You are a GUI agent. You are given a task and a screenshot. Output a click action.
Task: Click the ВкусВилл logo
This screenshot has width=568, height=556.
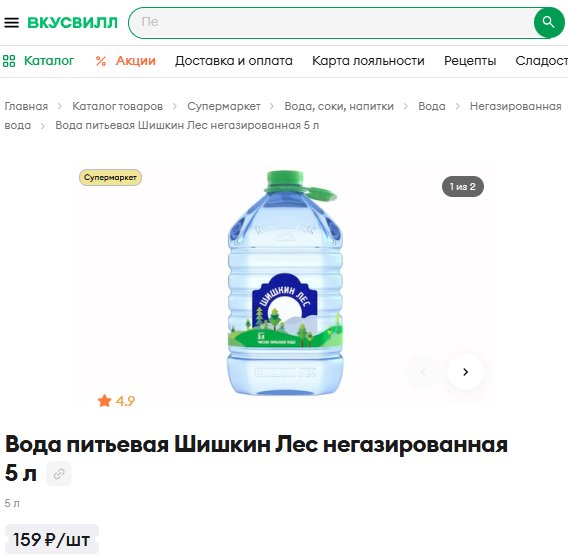coord(72,22)
